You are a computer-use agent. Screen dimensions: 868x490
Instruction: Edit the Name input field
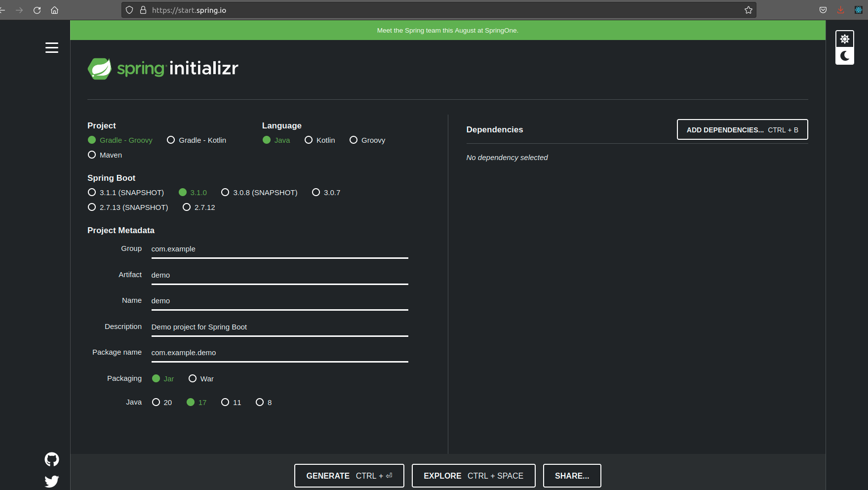279,301
